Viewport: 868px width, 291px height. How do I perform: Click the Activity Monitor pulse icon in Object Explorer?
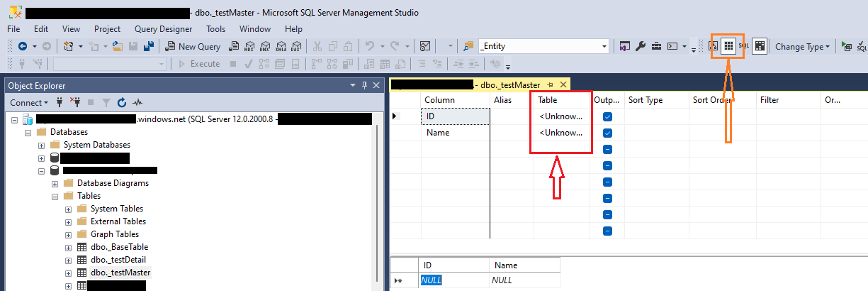coord(137,102)
